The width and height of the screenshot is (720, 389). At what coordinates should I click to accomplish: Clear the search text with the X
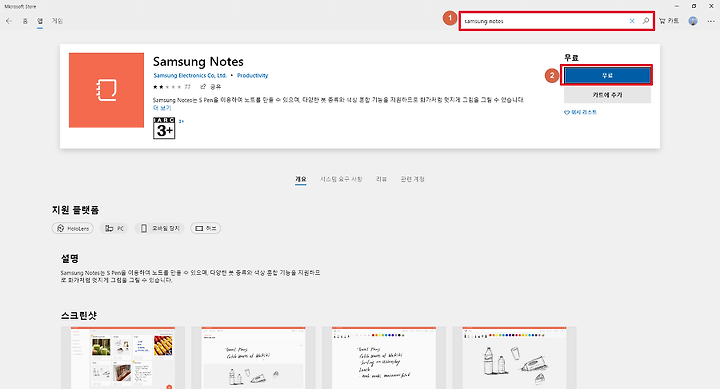[632, 21]
